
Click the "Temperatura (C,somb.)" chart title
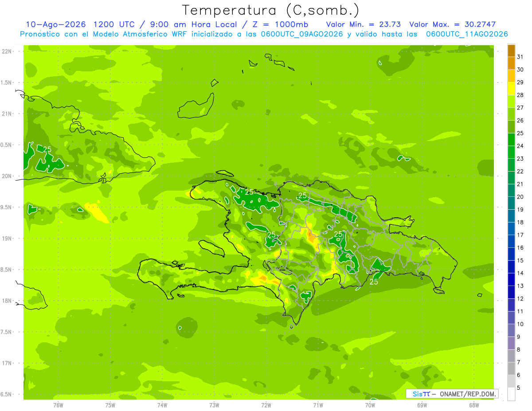[x=271, y=10]
